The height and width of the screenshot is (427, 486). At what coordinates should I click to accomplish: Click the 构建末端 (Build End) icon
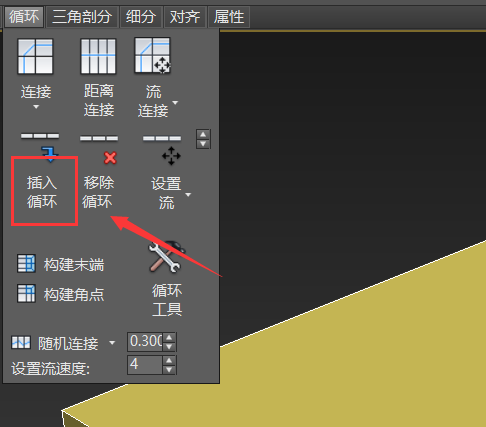tap(26, 263)
